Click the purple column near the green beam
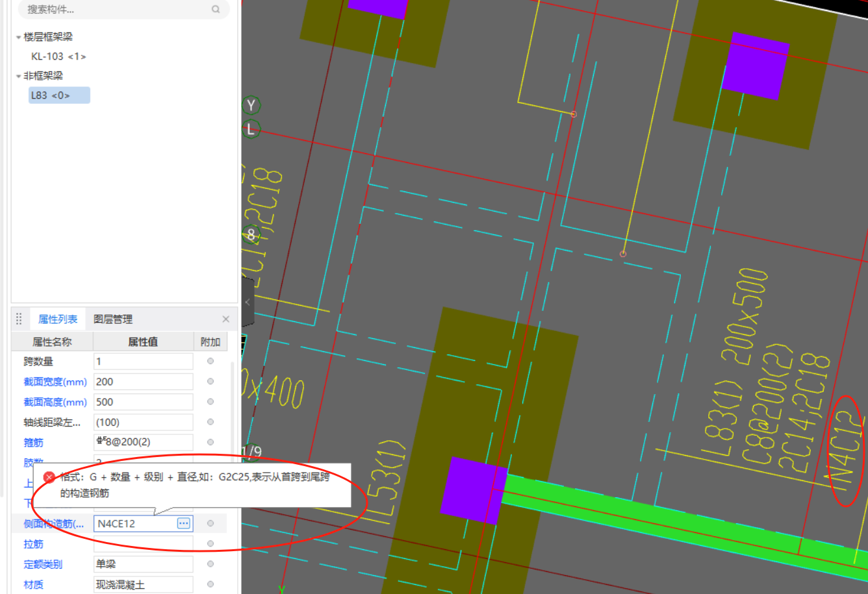The width and height of the screenshot is (868, 594). (x=474, y=489)
